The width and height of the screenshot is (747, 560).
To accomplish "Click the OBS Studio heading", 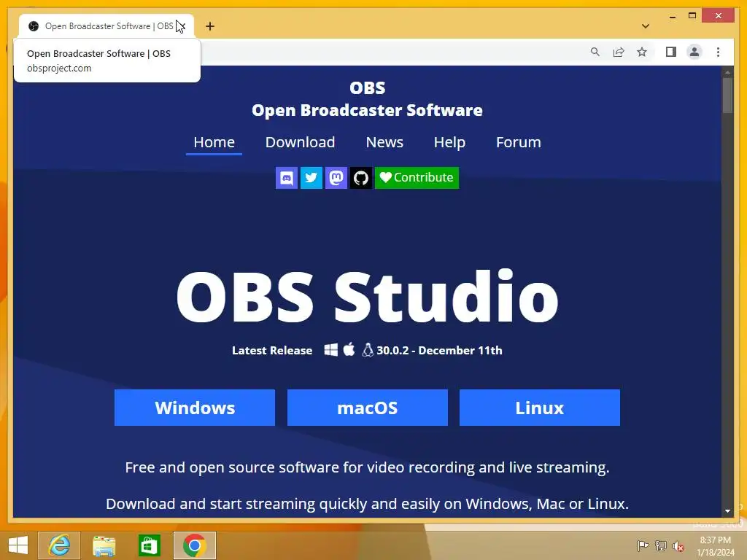I will pos(368,297).
